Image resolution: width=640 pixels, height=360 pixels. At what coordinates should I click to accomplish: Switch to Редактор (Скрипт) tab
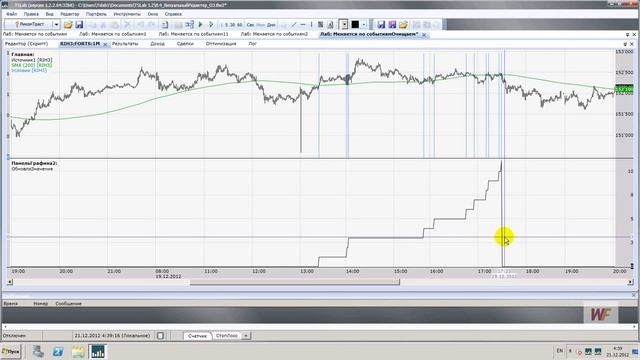pyautogui.click(x=26, y=44)
